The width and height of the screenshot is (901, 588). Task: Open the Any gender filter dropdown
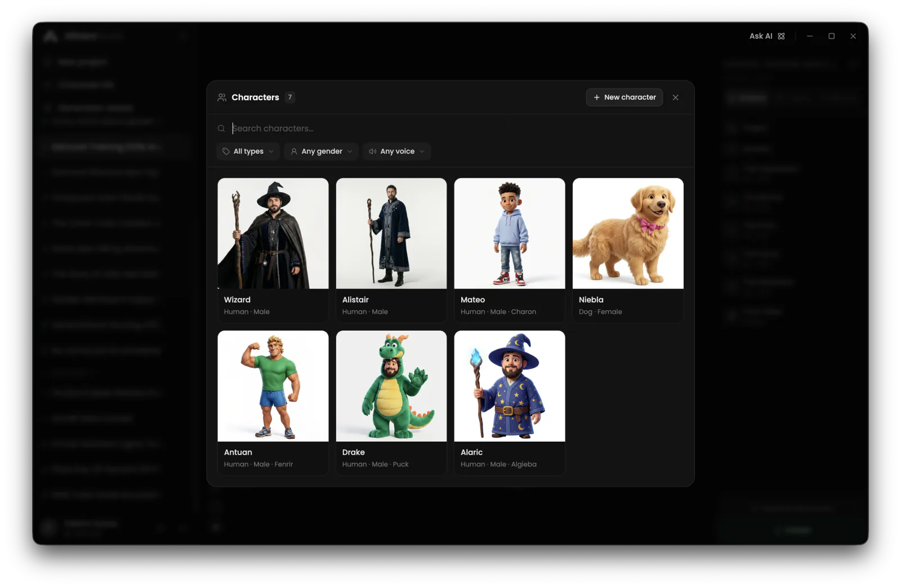coord(321,152)
